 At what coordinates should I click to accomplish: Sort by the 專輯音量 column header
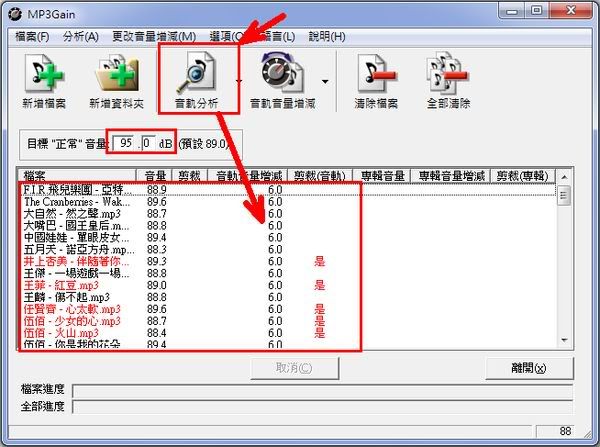click(x=382, y=176)
